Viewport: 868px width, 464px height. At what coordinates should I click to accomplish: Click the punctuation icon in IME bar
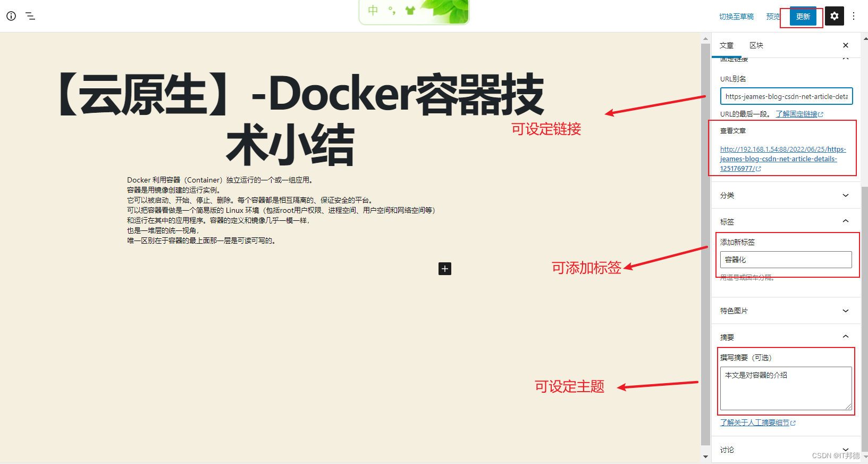(392, 11)
